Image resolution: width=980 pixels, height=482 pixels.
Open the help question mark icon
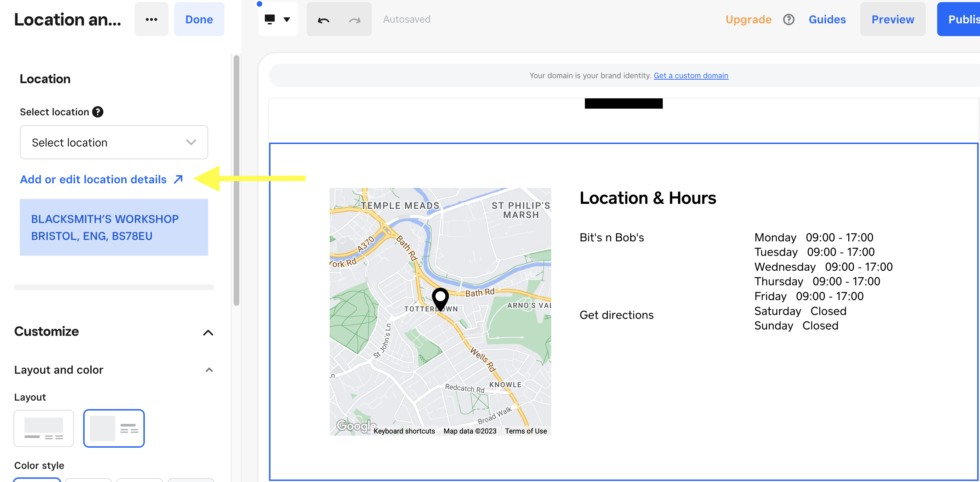[x=789, y=19]
